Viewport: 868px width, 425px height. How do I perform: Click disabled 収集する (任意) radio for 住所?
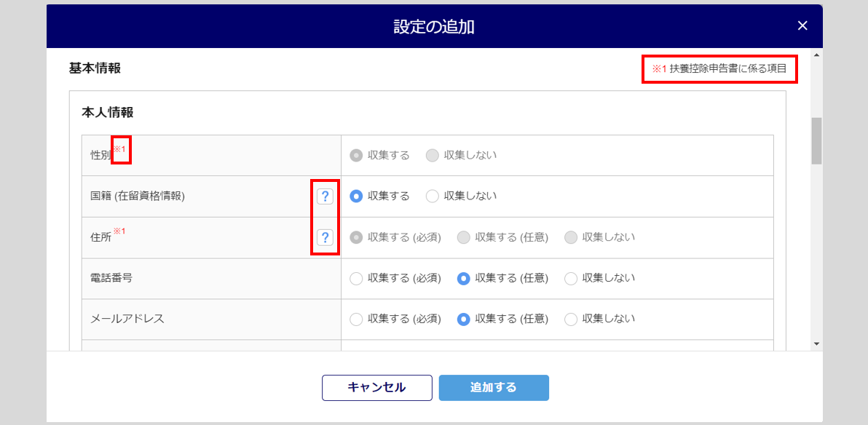464,237
